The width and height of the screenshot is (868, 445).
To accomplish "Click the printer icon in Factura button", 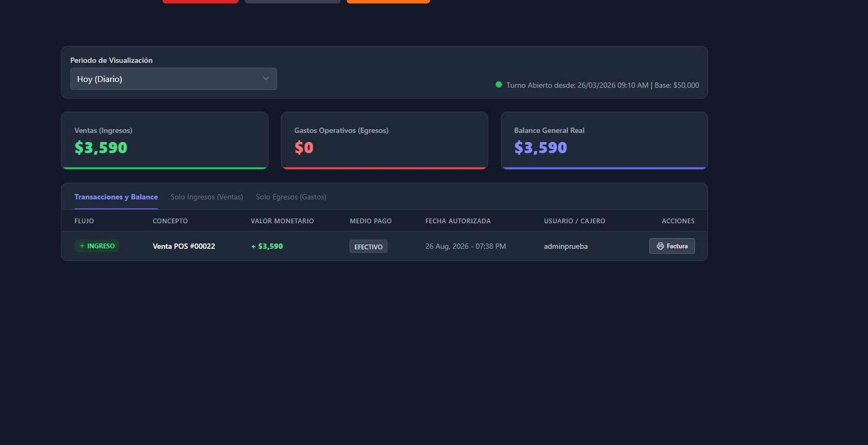I will (660, 246).
